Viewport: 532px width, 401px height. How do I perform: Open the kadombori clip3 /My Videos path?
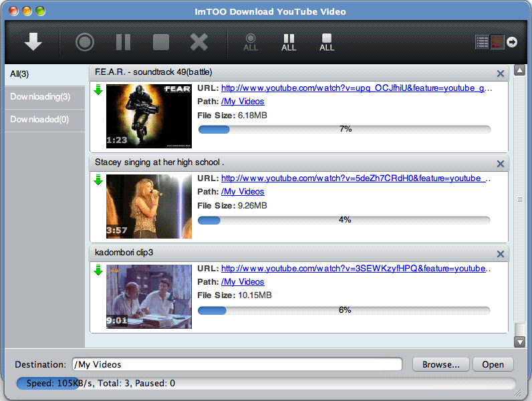[x=243, y=282]
